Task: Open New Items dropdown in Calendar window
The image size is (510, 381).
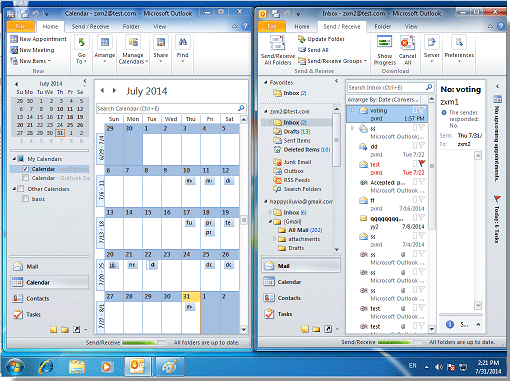Action: coord(31,61)
